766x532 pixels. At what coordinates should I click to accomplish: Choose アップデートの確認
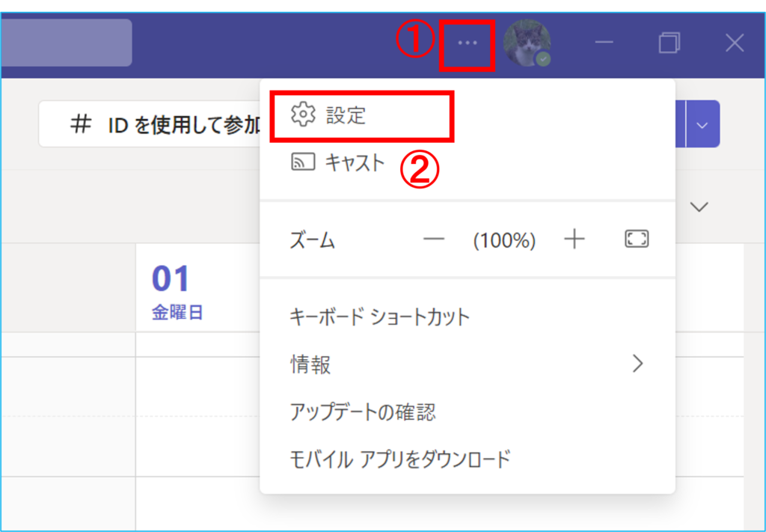click(x=363, y=412)
